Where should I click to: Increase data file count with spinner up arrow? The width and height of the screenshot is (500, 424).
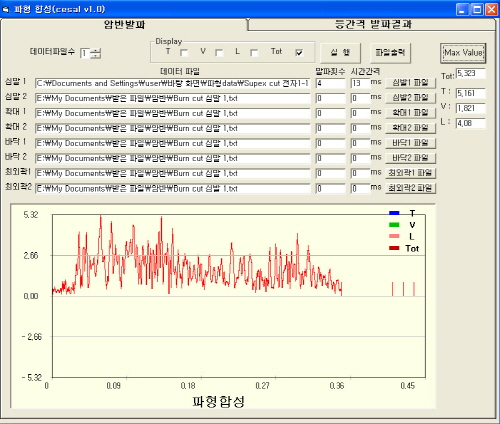(96, 50)
